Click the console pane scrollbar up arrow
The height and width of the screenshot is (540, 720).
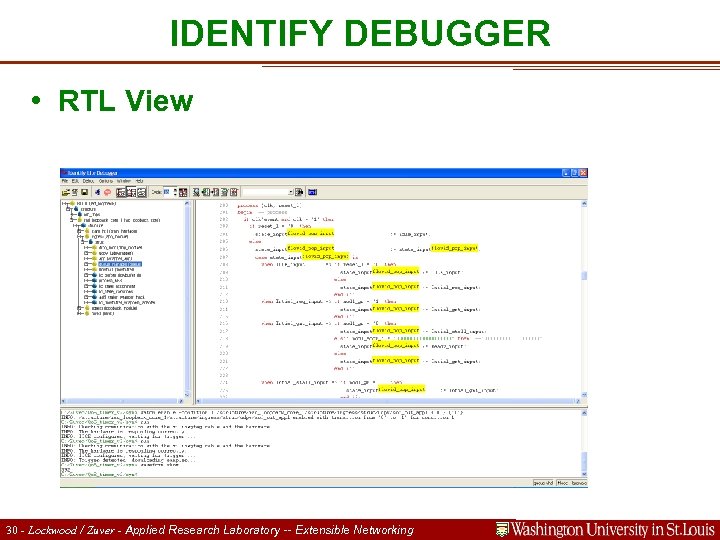click(x=584, y=413)
